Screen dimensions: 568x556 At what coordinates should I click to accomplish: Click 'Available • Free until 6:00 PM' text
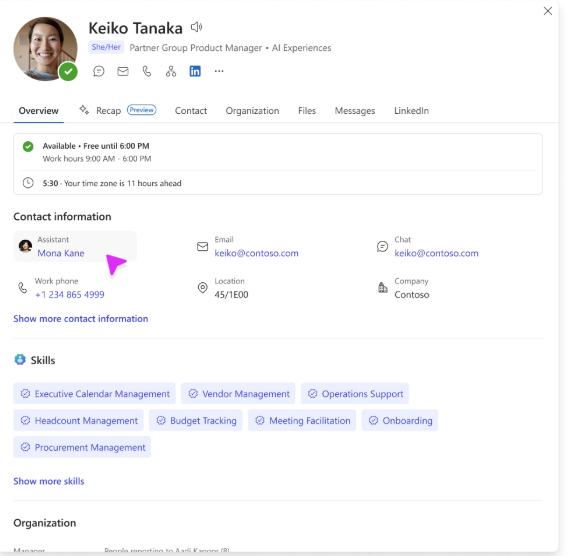coord(96,146)
